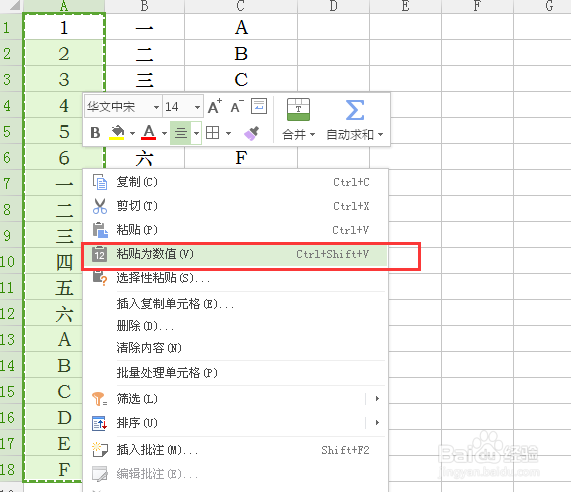Screen dimensions: 571x492
Task: Choose 插入批注(M)... menu item
Action: [236, 450]
